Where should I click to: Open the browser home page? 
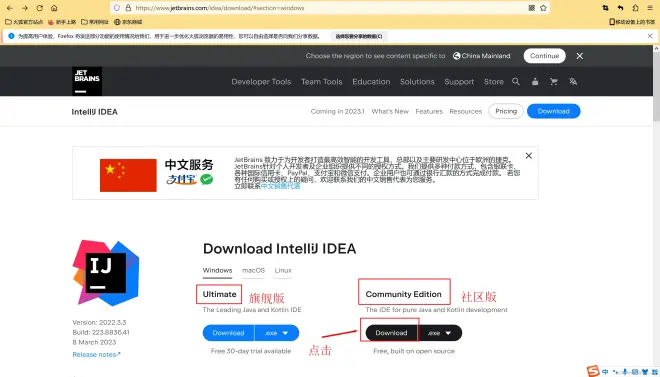coord(54,8)
